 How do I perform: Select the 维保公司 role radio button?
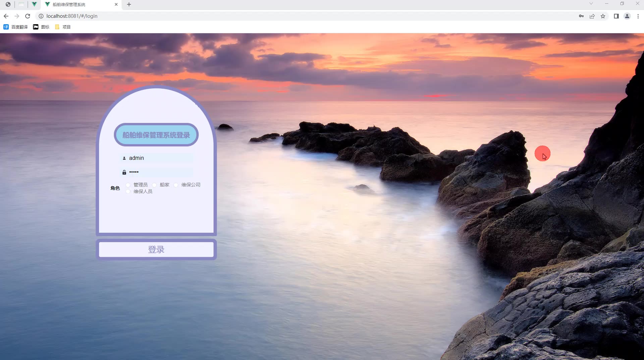176,185
